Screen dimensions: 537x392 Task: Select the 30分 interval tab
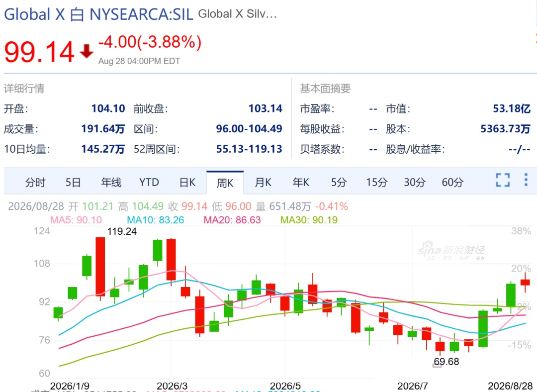coord(415,182)
